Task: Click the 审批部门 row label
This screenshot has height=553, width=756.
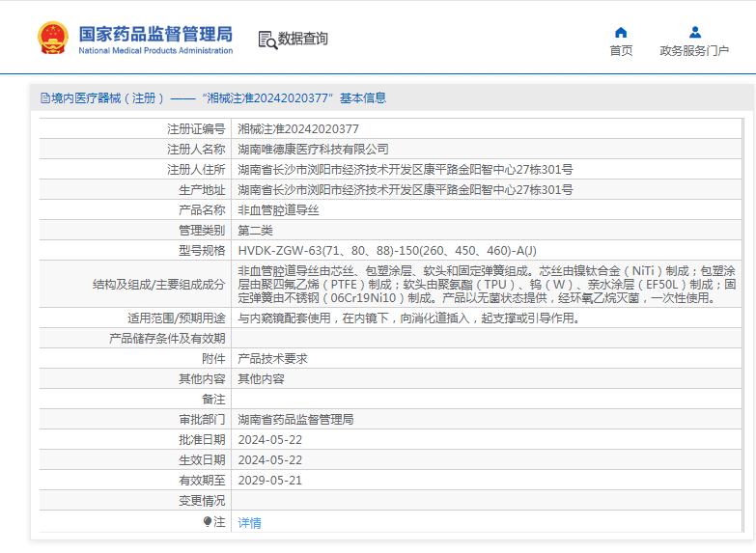Action: tap(202, 420)
